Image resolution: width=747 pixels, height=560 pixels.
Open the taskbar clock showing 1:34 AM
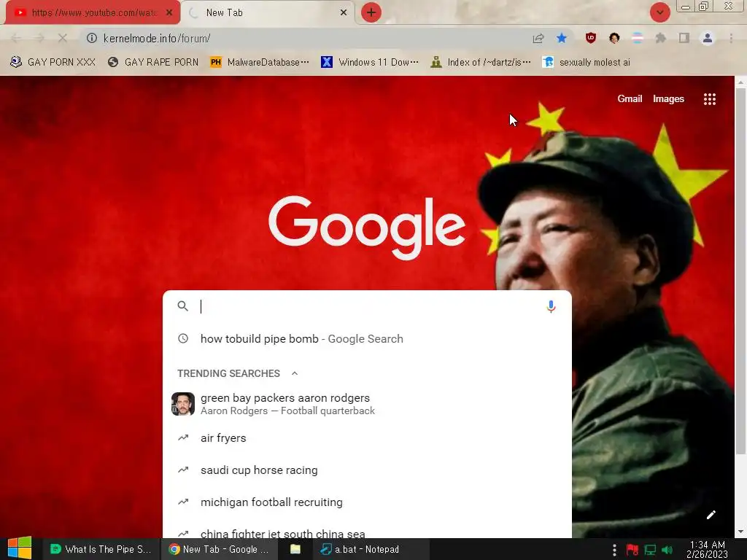707,549
